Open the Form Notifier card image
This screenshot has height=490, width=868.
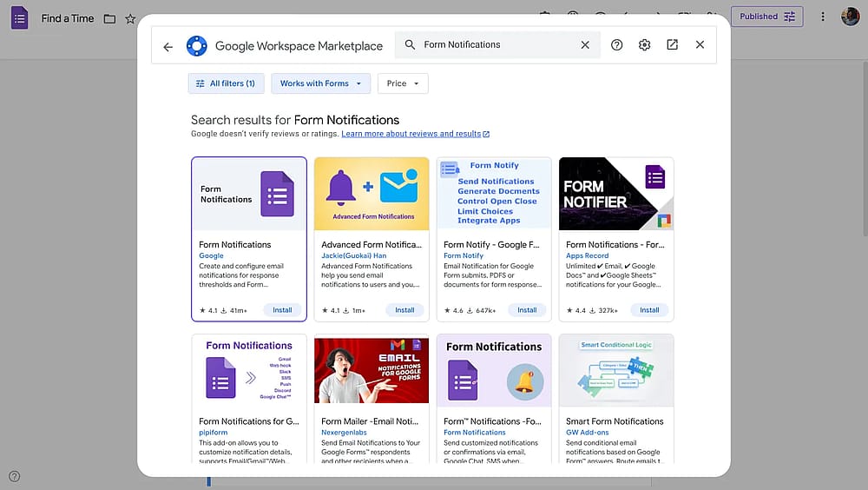[616, 194]
